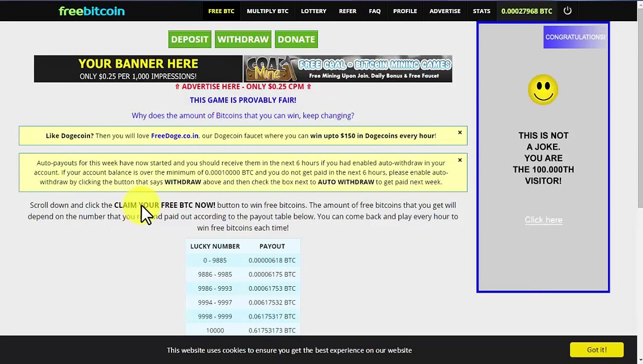Open the why Bitcoins amount changes link

tap(243, 116)
